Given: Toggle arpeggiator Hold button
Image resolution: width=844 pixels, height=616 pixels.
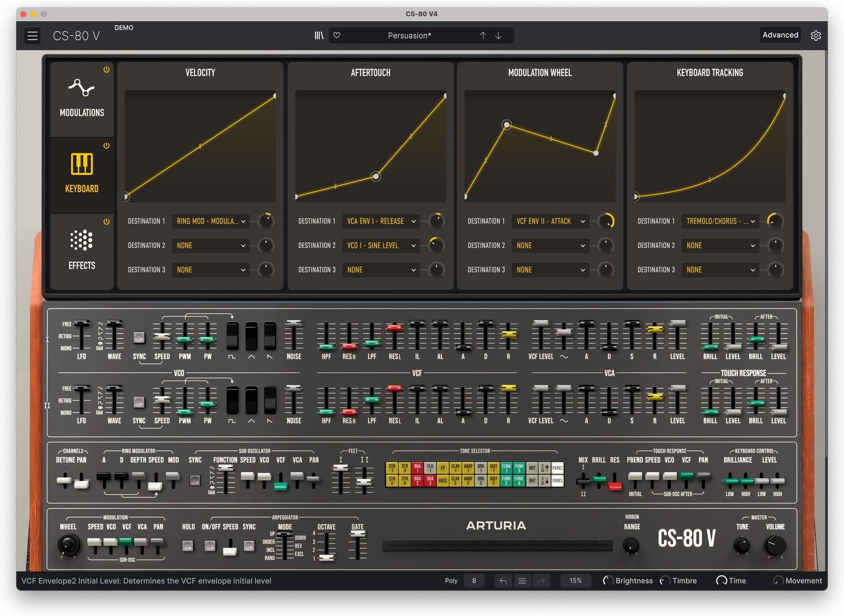Looking at the screenshot, I should 188,546.
